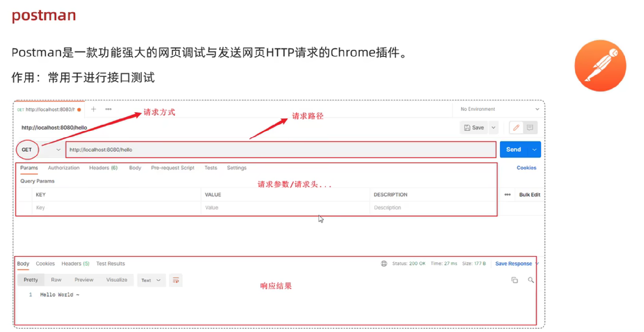Open the Tests tab

pyautogui.click(x=211, y=168)
